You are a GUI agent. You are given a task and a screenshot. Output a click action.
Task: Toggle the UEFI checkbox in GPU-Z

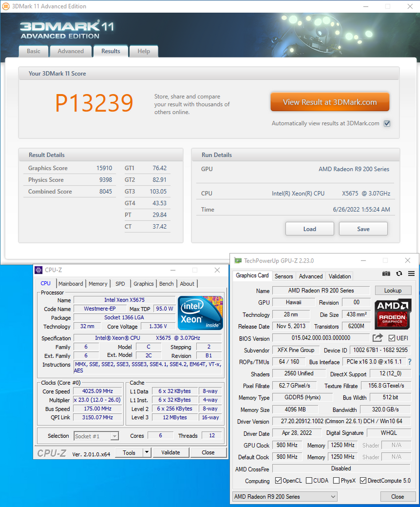pos(392,338)
